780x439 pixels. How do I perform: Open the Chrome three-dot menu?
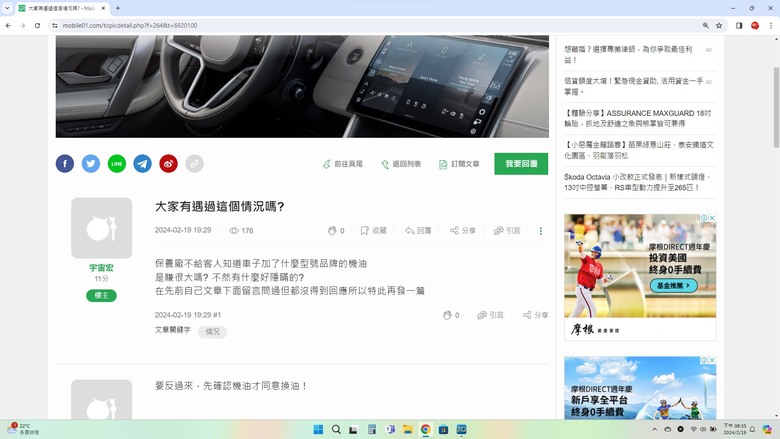(x=771, y=25)
